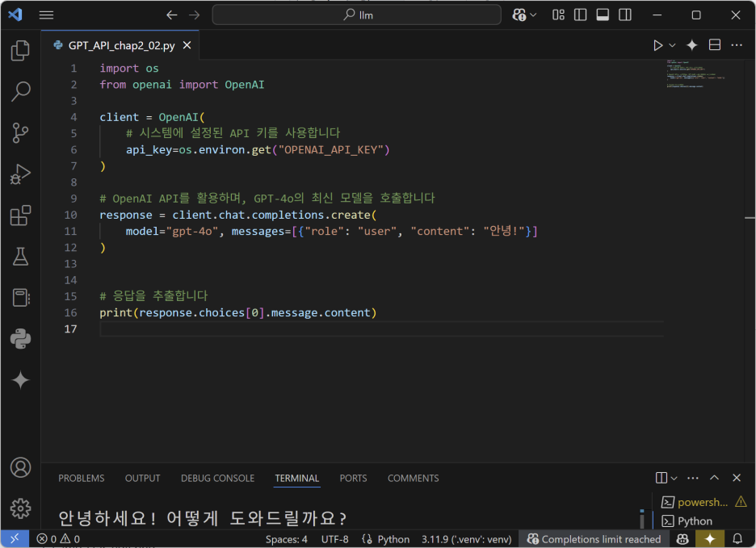
Task: Toggle the primary side bar layout button
Action: click(x=581, y=15)
